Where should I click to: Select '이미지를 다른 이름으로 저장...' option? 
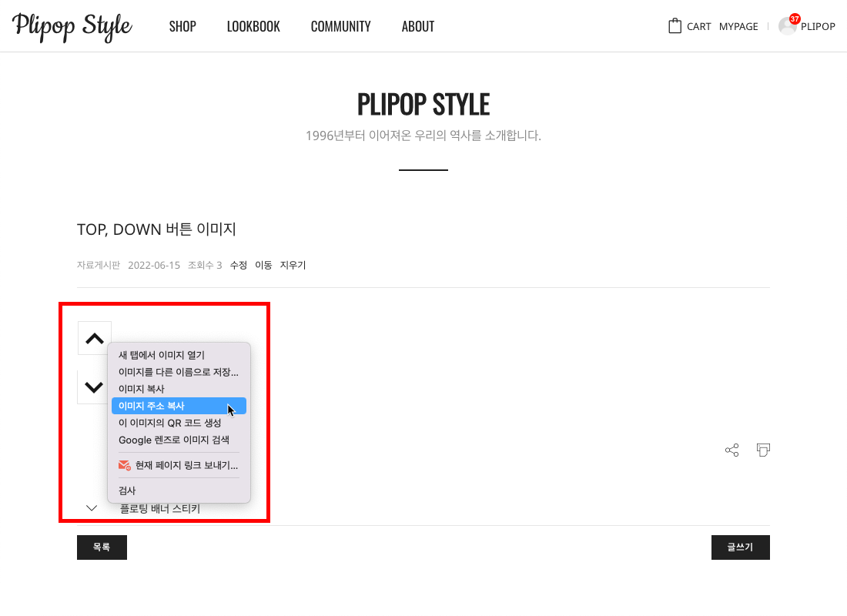pyautogui.click(x=179, y=372)
